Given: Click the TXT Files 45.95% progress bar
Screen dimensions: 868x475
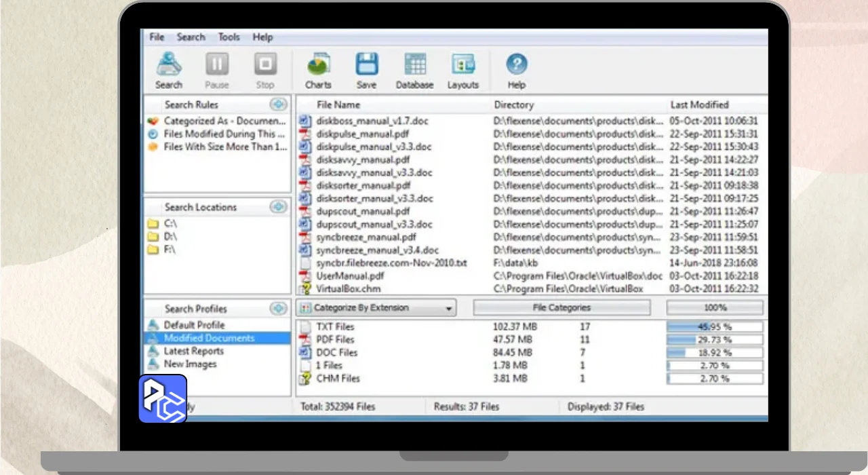Looking at the screenshot, I should pyautogui.click(x=714, y=327).
